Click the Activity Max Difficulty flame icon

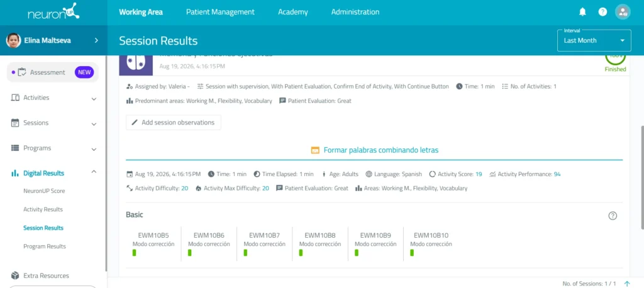point(199,189)
